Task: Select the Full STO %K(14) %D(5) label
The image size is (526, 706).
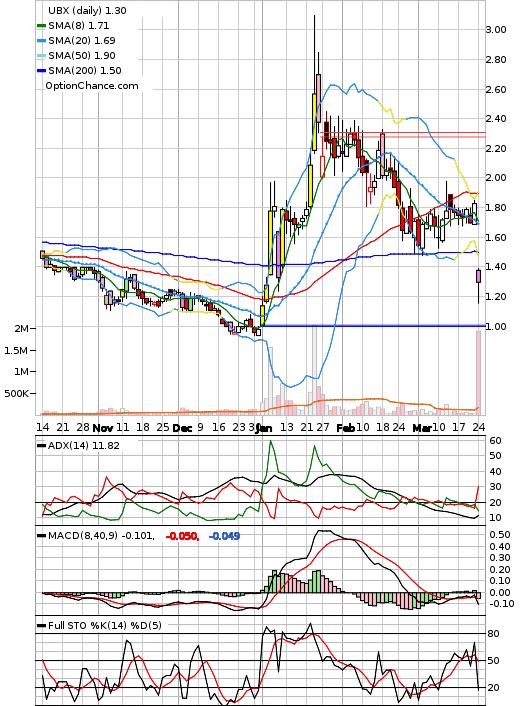Action: click(104, 625)
